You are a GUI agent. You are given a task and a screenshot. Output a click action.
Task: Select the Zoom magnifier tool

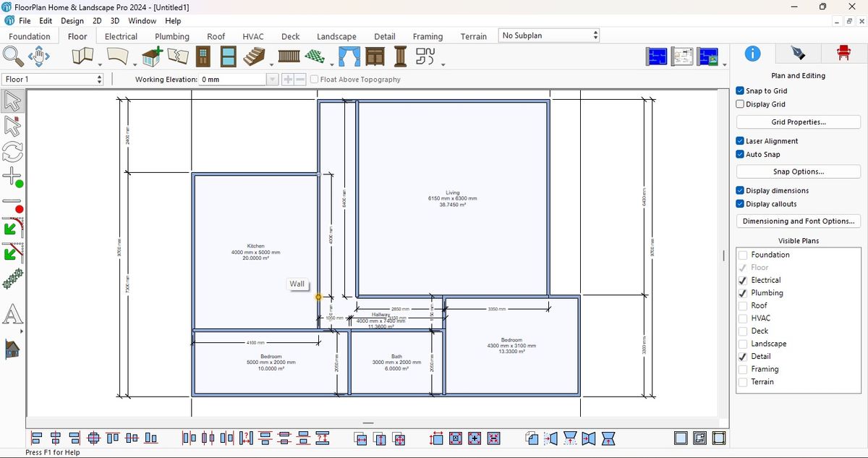(12, 56)
